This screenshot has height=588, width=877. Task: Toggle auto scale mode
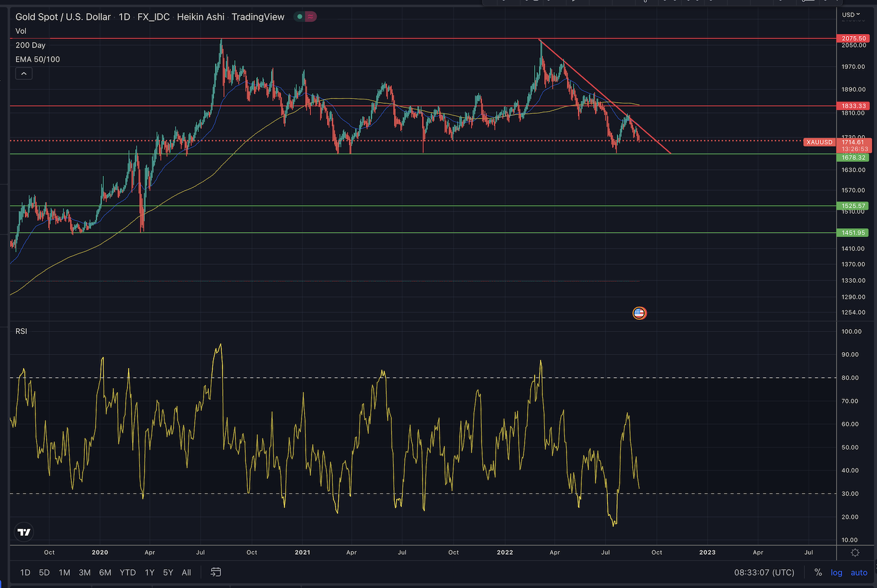tap(859, 572)
